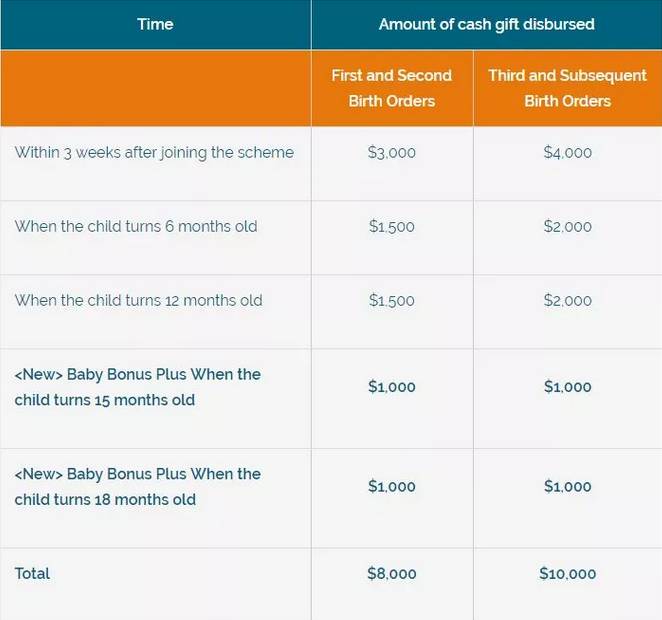Click Within 3 weeks after joining row label
Viewport: 662px width, 620px height.
pos(154,153)
